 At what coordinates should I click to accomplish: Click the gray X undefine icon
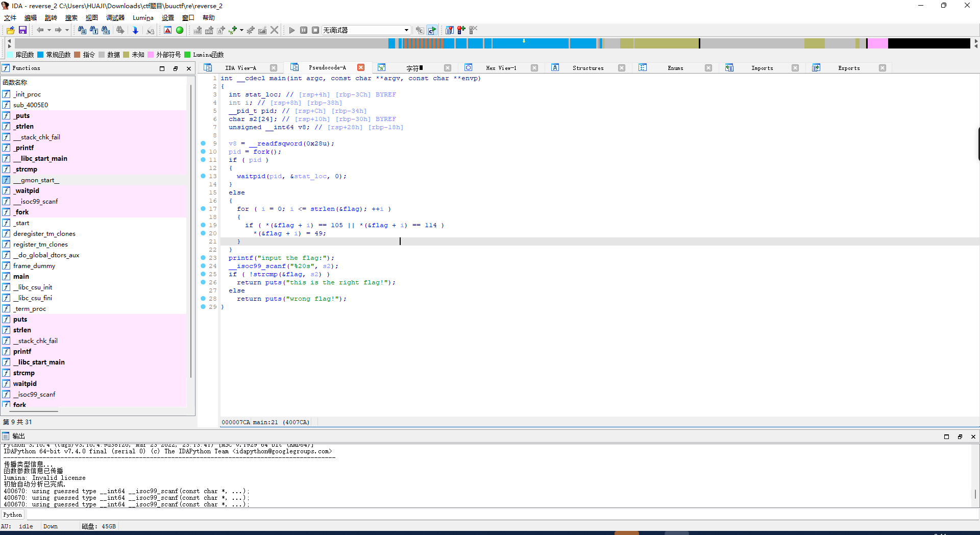click(275, 30)
